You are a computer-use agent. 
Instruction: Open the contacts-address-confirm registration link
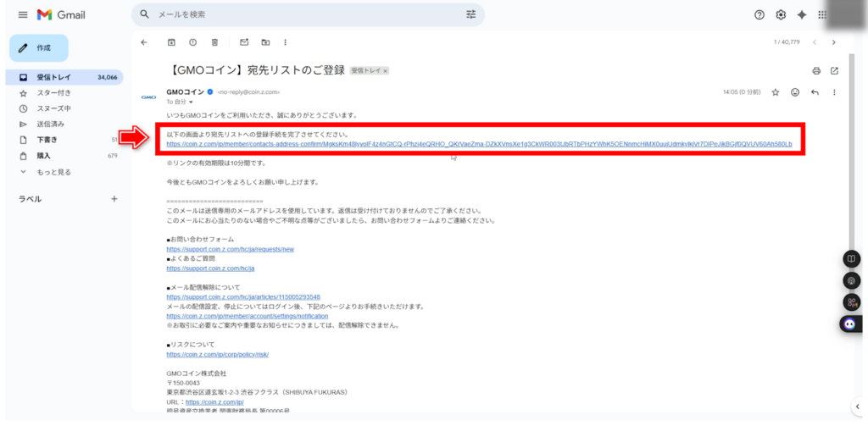pyautogui.click(x=479, y=144)
